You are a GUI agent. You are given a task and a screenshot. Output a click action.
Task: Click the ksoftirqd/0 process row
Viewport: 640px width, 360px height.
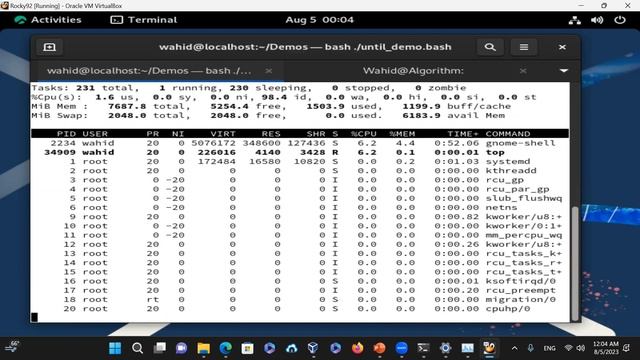[300, 281]
